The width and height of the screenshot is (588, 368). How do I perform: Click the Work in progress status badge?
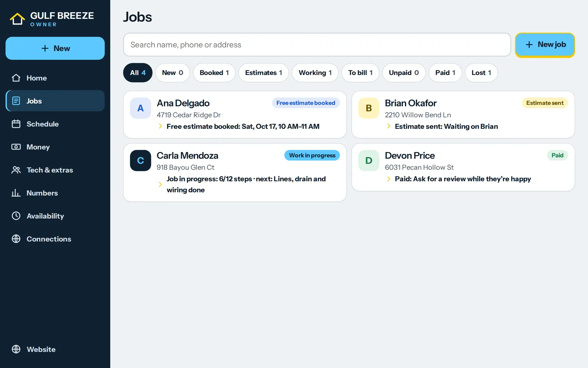(x=312, y=155)
